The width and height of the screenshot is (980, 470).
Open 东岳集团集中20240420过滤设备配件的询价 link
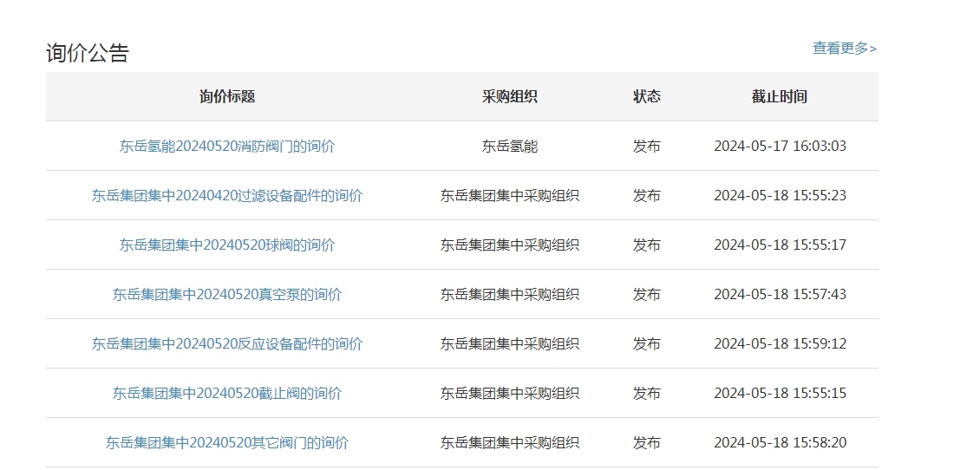(x=227, y=196)
